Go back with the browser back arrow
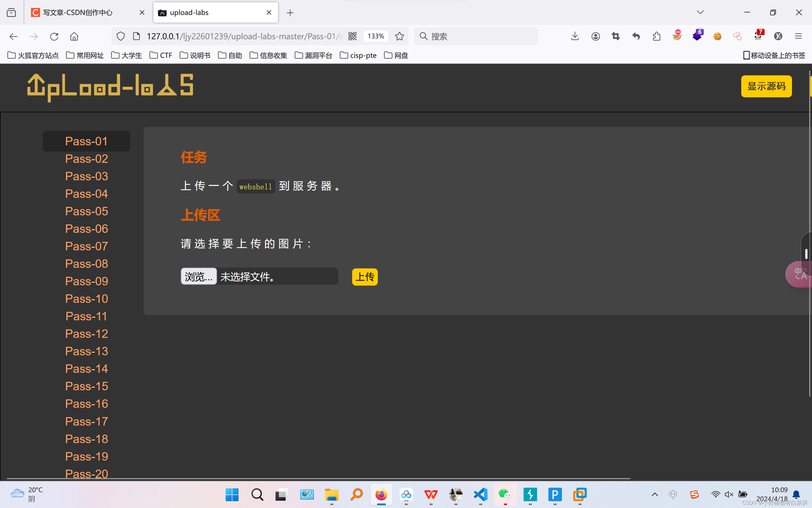The image size is (812, 508). point(14,36)
